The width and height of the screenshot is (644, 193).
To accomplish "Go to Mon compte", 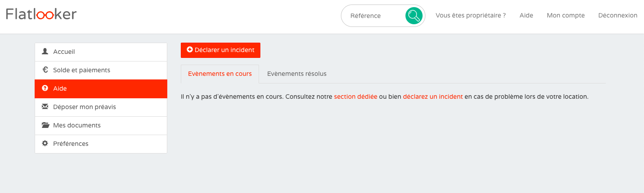I will pos(565,15).
